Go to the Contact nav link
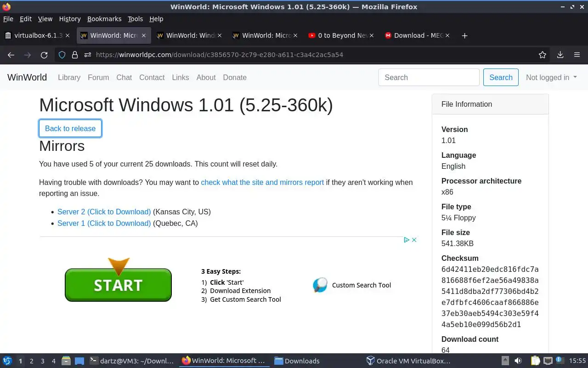The width and height of the screenshot is (588, 368). pyautogui.click(x=152, y=77)
